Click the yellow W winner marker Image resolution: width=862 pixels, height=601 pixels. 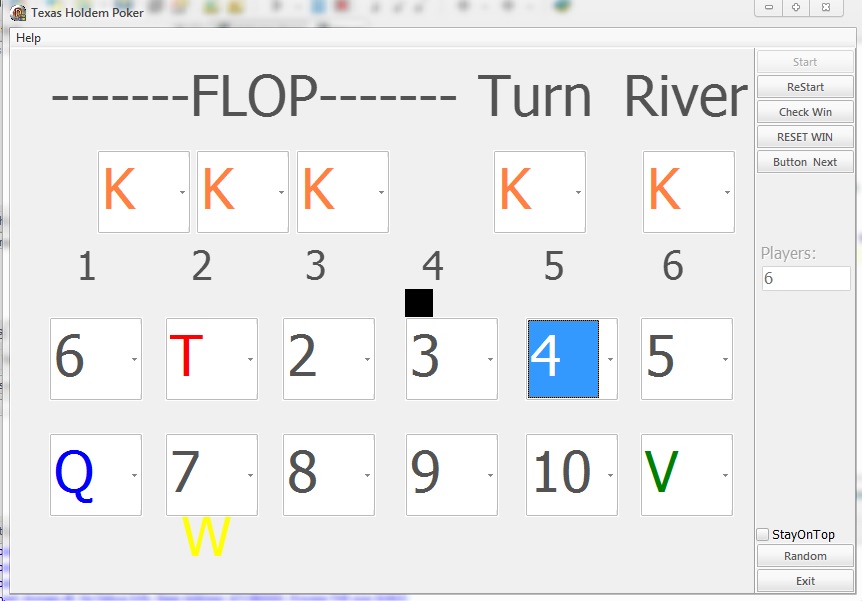[207, 538]
